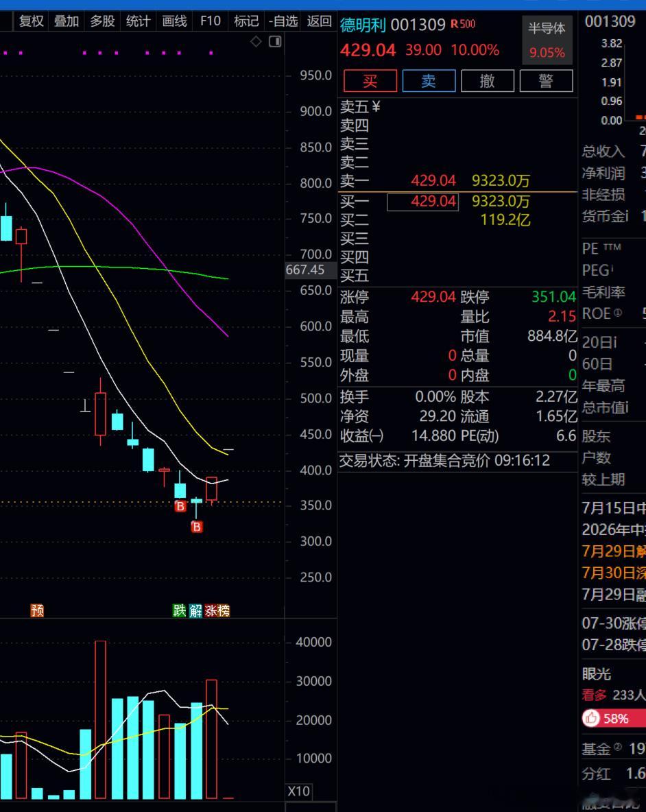Screen dimensions: 646x812
Task: Select the 买一 price 429.04 field
Action: pyautogui.click(x=423, y=202)
